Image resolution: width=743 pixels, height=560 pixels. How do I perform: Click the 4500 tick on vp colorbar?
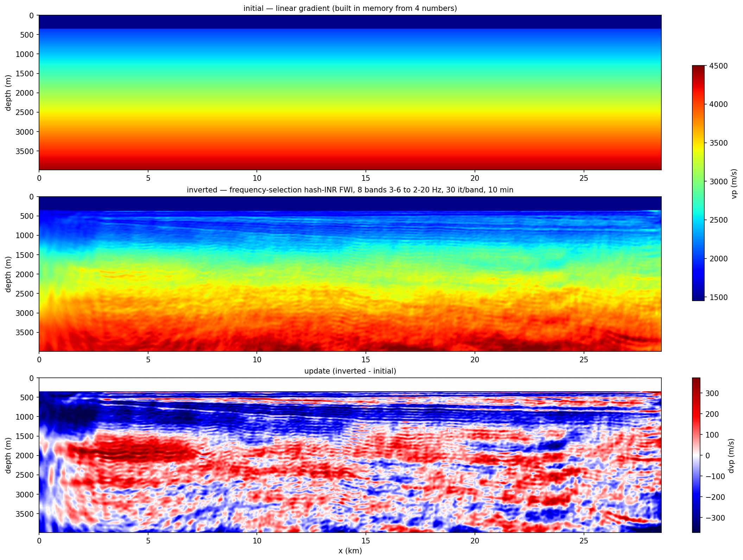(x=718, y=66)
